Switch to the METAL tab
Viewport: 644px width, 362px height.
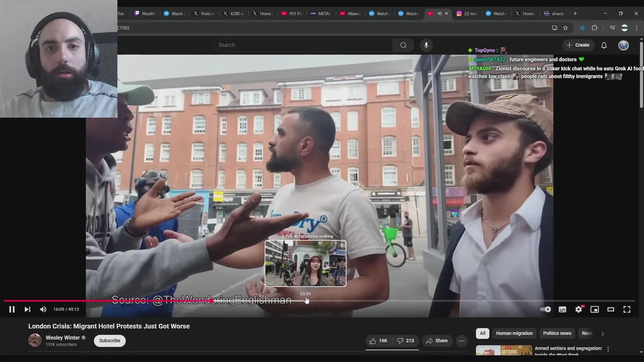point(321,14)
